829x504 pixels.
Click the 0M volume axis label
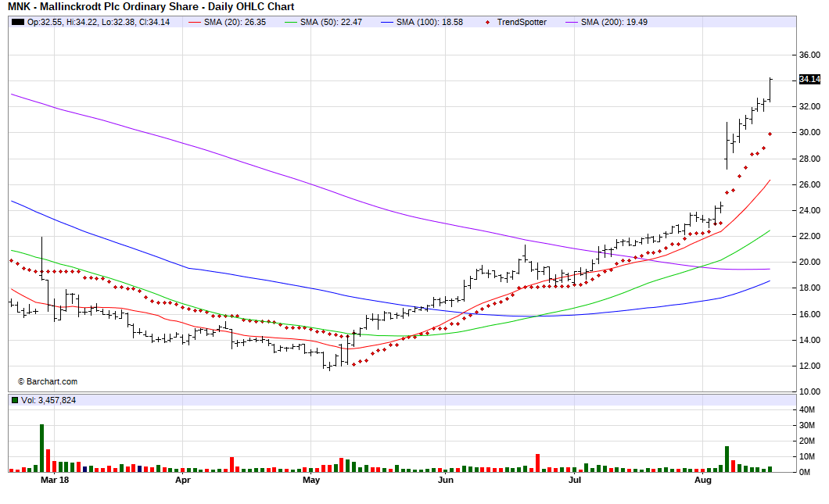click(x=805, y=472)
